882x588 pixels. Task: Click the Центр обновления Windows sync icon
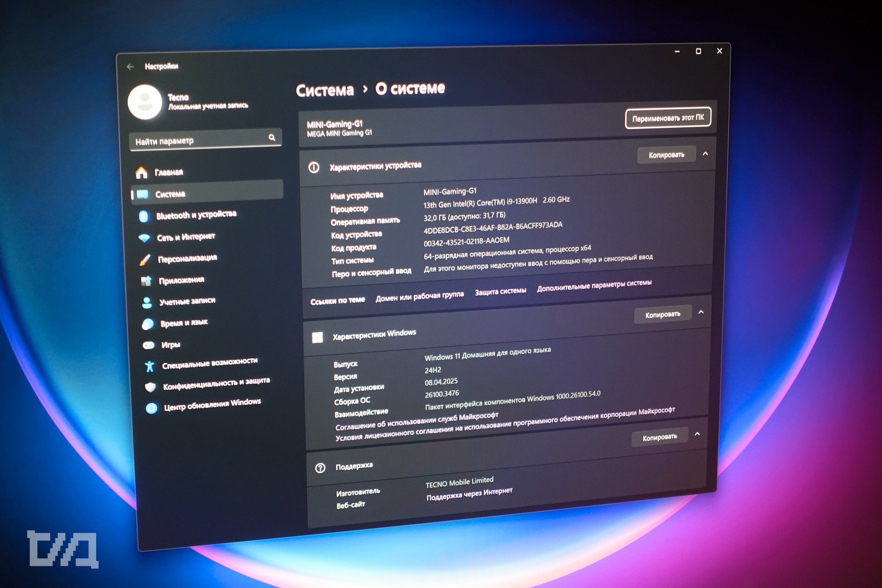152,409
